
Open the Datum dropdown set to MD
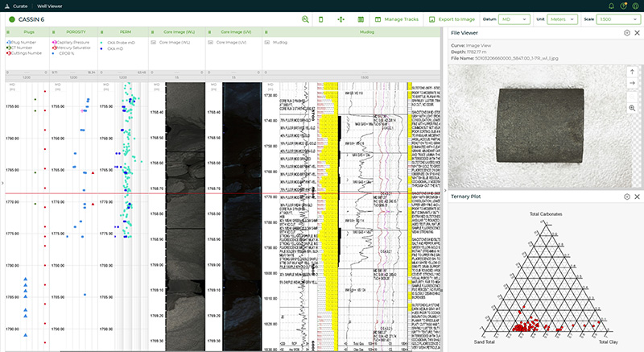515,19
